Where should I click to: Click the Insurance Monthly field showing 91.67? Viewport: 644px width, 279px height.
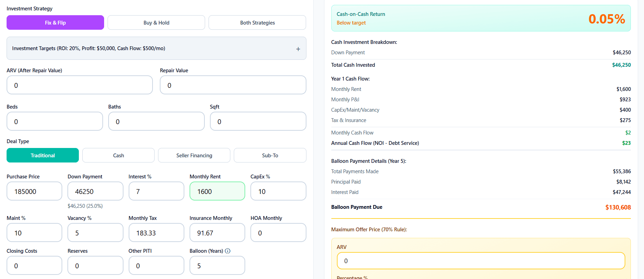pos(217,233)
